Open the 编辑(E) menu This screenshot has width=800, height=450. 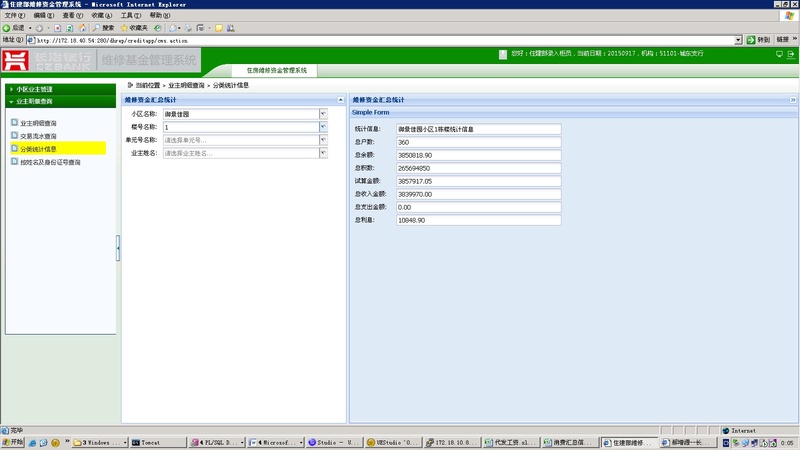[x=43, y=15]
